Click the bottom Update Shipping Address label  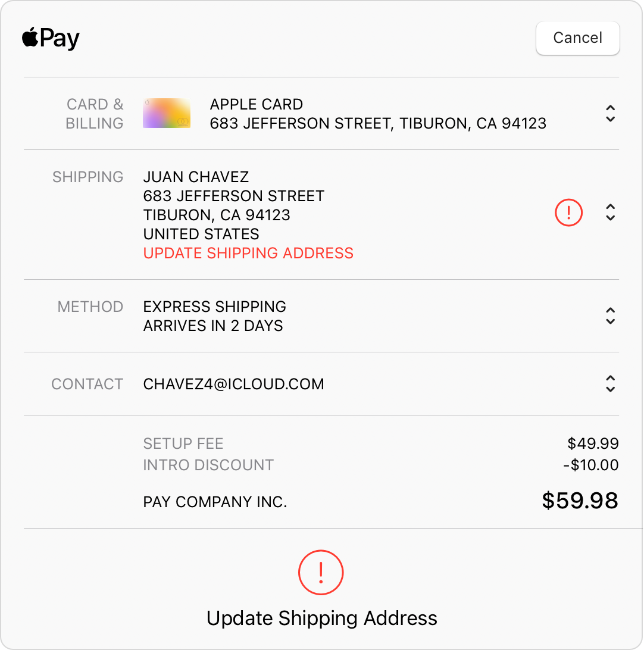click(x=321, y=618)
